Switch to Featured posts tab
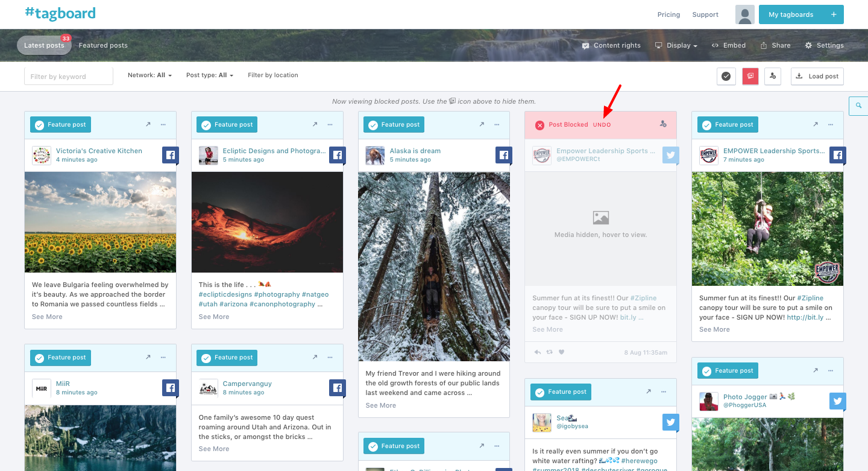 pyautogui.click(x=103, y=45)
